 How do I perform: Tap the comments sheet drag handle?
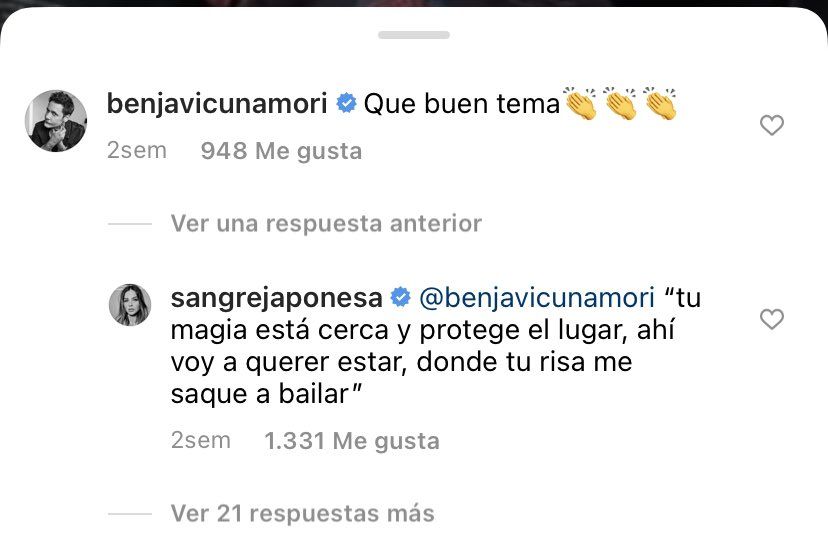[x=414, y=35]
